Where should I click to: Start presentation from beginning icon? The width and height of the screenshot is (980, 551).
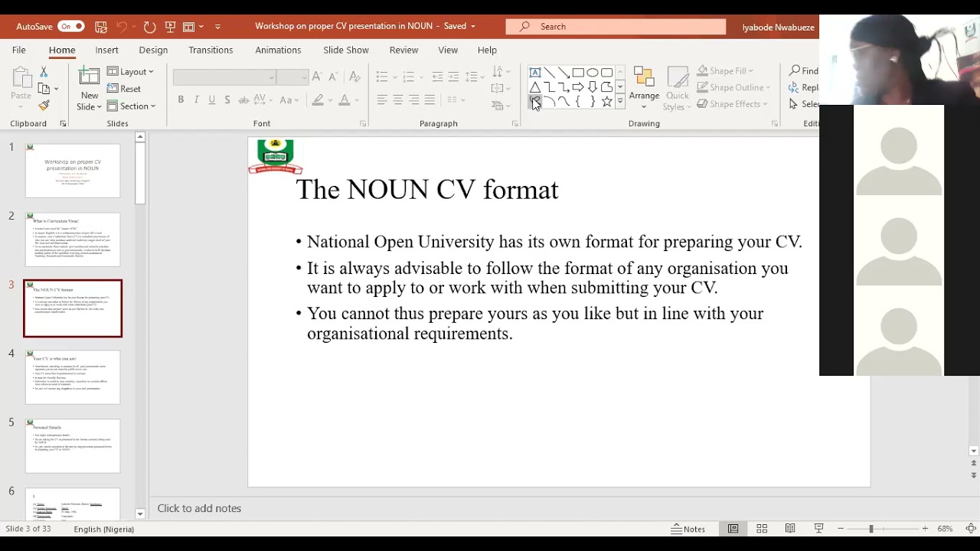click(170, 26)
